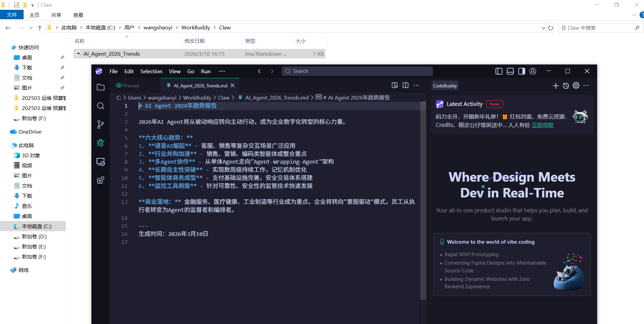
Task: Toggle the primary side bar layout
Action: [499, 71]
